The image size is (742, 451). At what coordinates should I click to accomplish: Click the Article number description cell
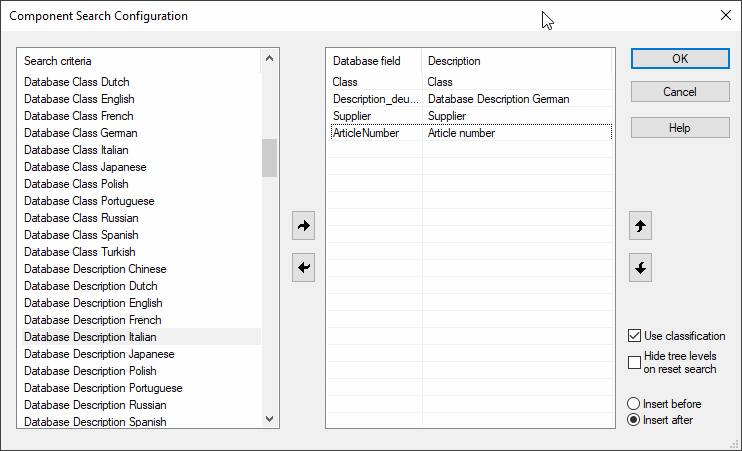(x=517, y=133)
